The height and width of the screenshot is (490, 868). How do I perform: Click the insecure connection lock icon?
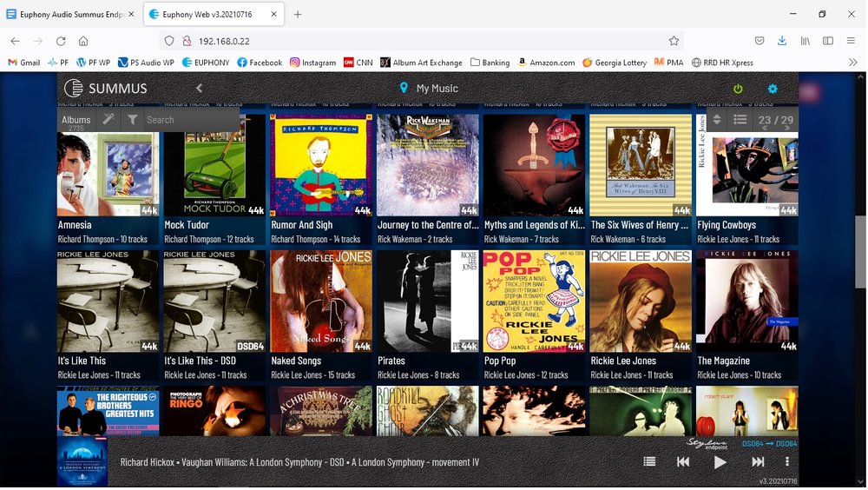tap(187, 41)
